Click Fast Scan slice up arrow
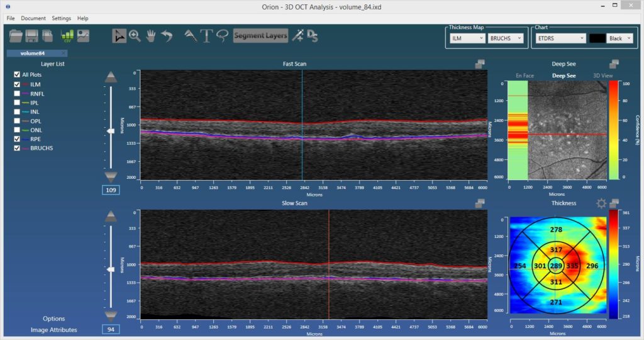Image resolution: width=644 pixels, height=340 pixels. 111,77
